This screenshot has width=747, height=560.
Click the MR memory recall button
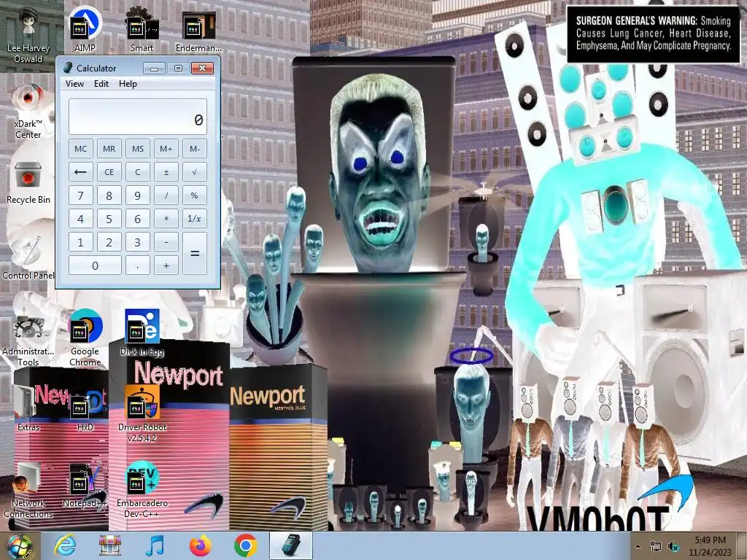(x=109, y=149)
